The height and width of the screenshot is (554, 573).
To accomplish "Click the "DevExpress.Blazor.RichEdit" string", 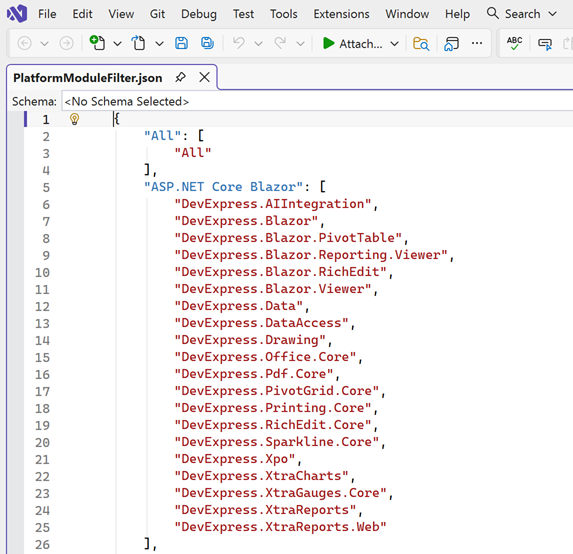I will coord(280,272).
